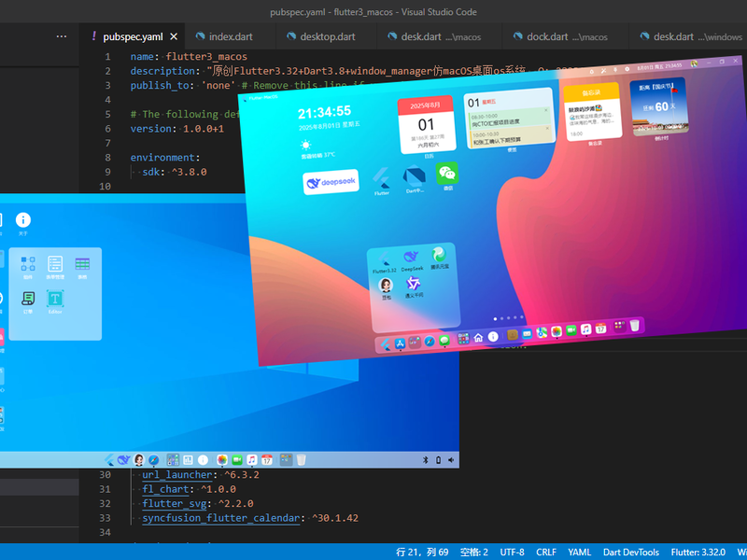Open Messages in the tilted macOS dock
Screen dimensions: 747x560
[444, 340]
